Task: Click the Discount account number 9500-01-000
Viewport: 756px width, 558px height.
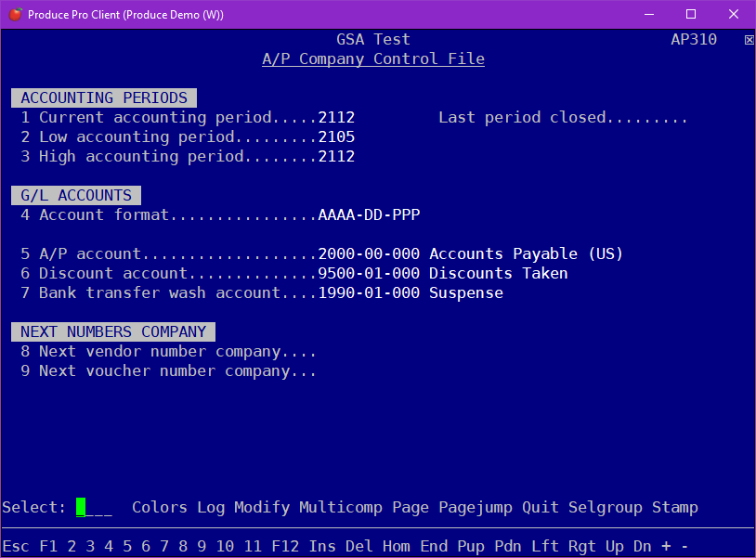Action: 369,273
